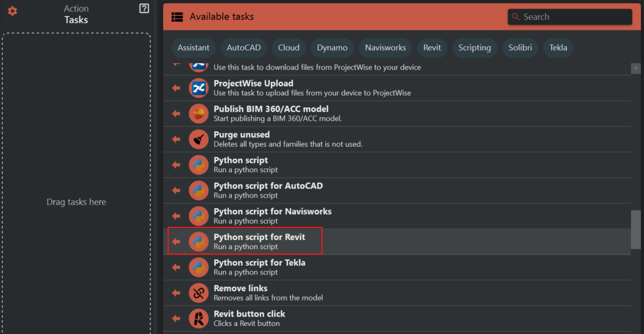Image resolution: width=644 pixels, height=334 pixels.
Task: Select the 'Purge unused' task title
Action: coord(241,134)
